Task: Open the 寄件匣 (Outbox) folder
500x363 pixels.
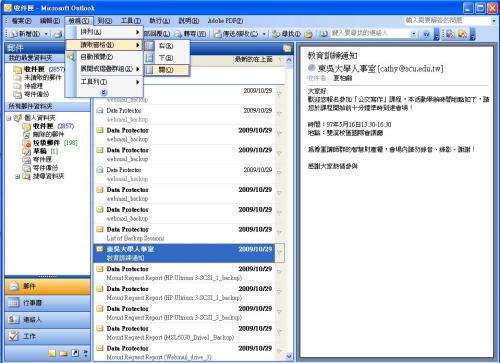Action: (37, 159)
